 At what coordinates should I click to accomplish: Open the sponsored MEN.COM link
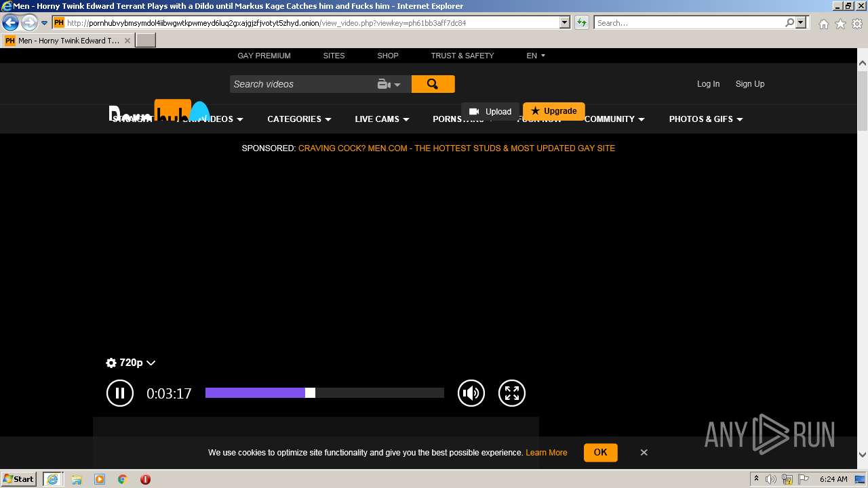pyautogui.click(x=456, y=148)
